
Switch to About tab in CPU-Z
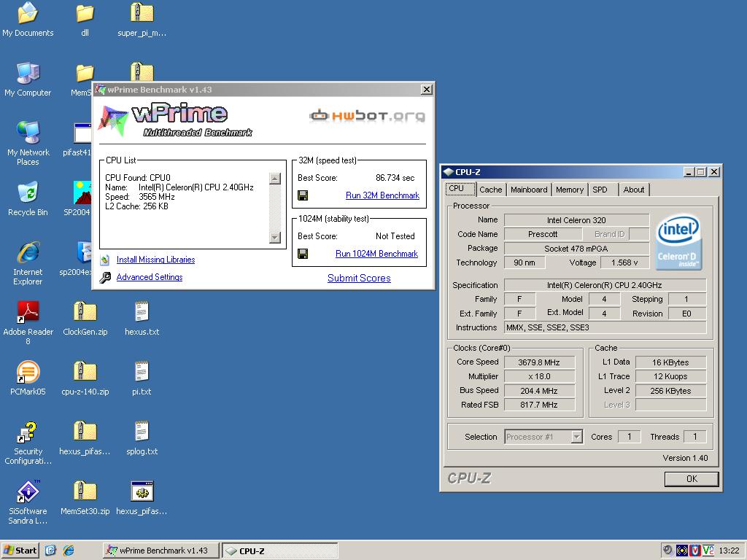pos(634,190)
